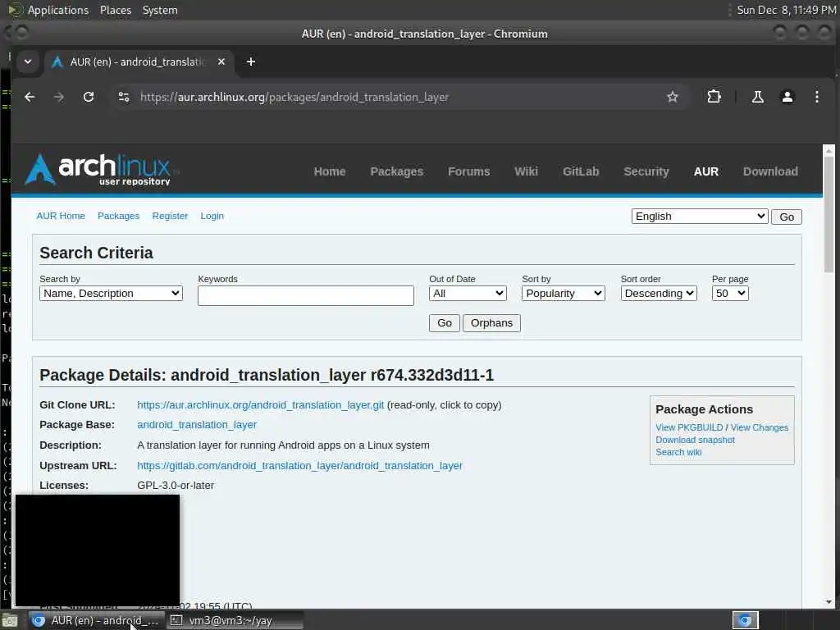Go to Home in Arch navbar
The width and height of the screenshot is (840, 630).
330,171
